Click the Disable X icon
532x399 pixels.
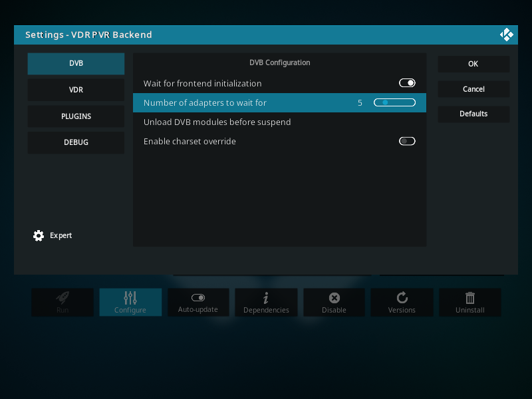click(334, 297)
